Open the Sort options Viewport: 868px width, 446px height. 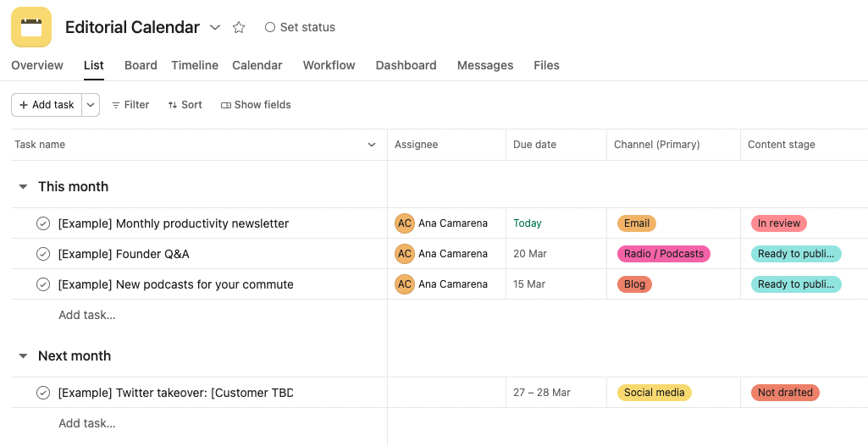(x=185, y=105)
